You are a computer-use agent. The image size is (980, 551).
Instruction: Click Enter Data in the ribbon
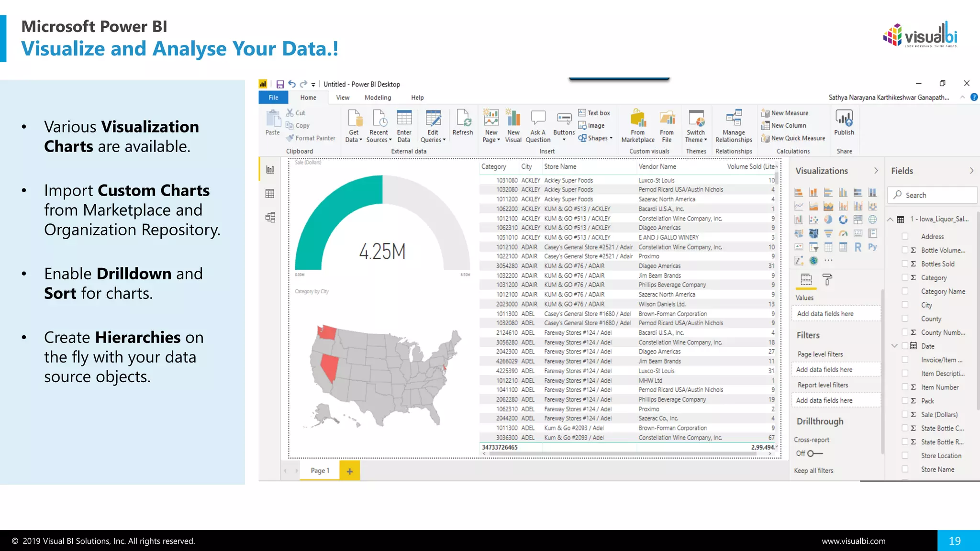point(404,126)
